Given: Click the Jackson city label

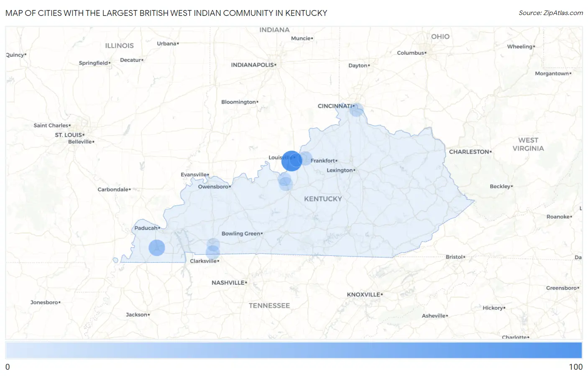Looking at the screenshot, I should pyautogui.click(x=137, y=315).
